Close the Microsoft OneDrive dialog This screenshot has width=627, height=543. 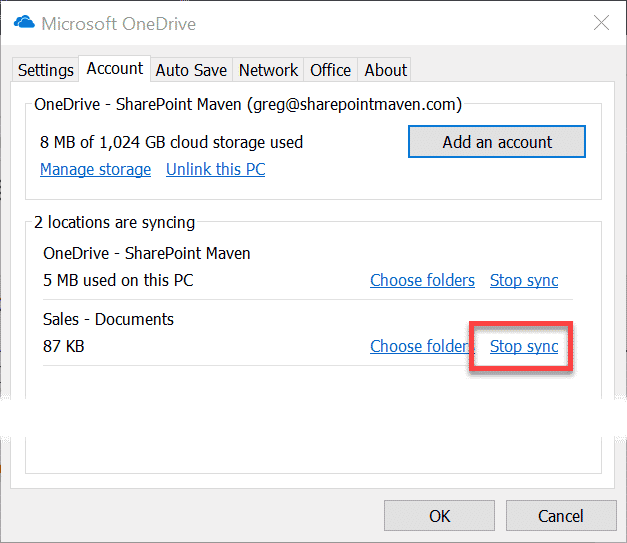click(x=601, y=23)
